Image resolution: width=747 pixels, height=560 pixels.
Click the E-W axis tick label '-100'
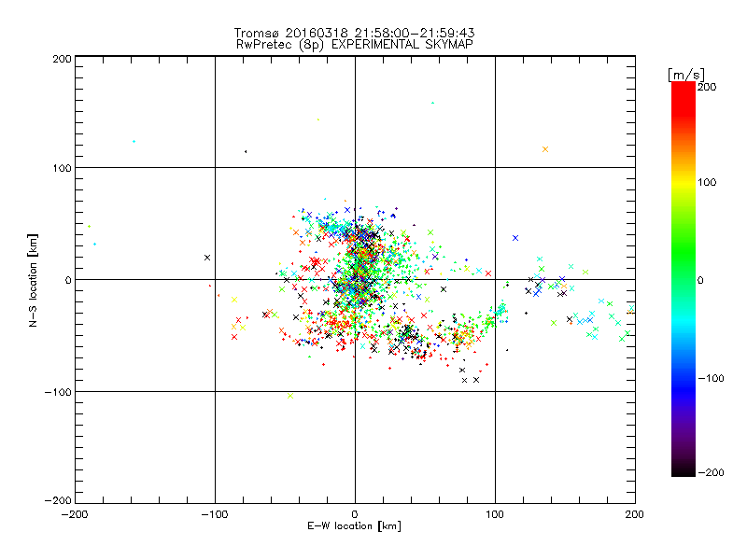(x=215, y=514)
